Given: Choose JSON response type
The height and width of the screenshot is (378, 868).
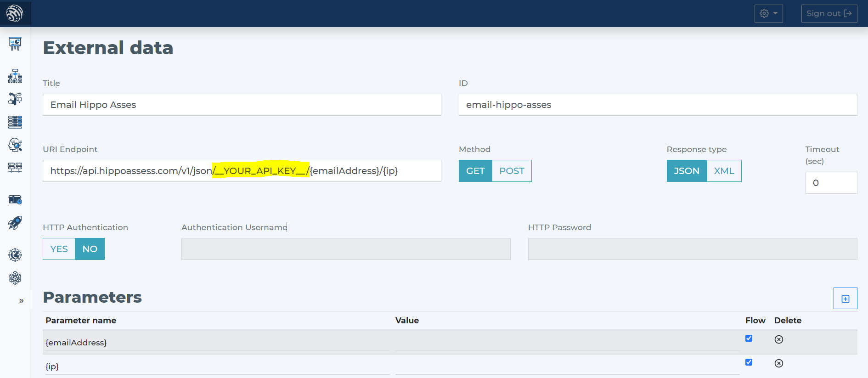Looking at the screenshot, I should pos(687,171).
